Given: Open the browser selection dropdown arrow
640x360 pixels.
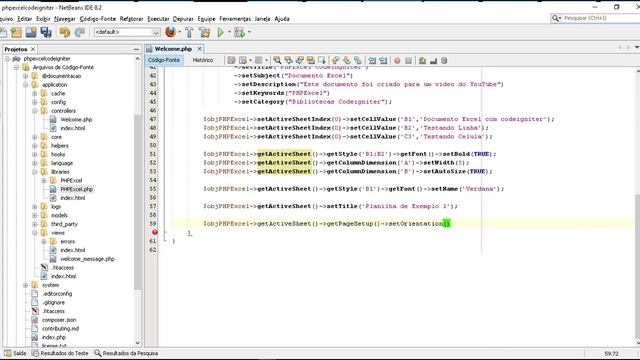Looking at the screenshot, I should tap(180, 32).
